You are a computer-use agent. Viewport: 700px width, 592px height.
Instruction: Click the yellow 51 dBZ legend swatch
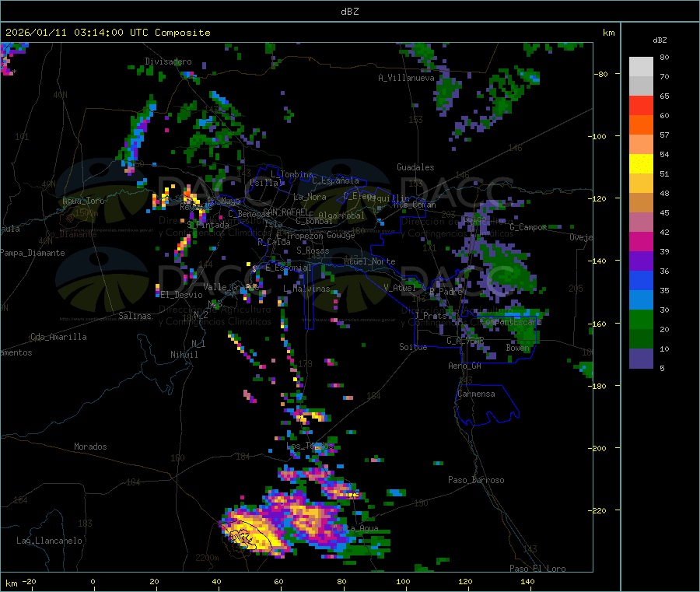(641, 164)
